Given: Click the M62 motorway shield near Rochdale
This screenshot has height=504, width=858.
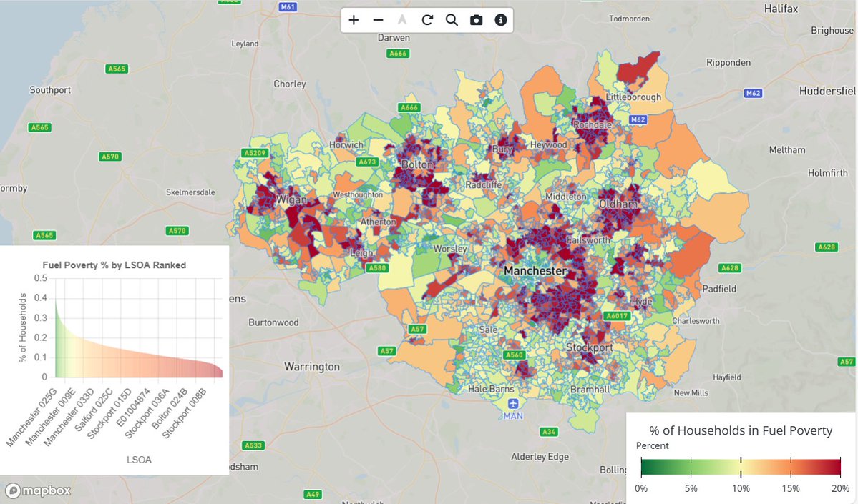Looking at the screenshot, I should point(639,120).
